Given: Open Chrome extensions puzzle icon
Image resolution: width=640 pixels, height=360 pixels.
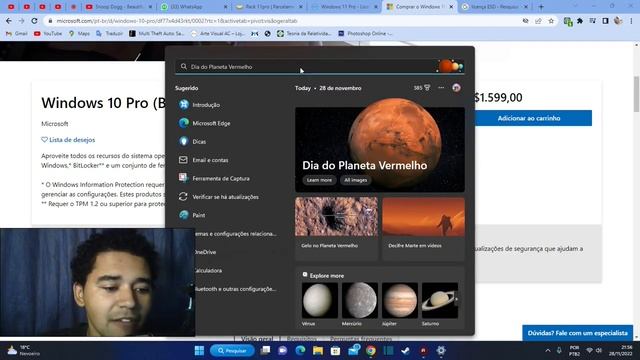Looking at the screenshot, I should (580, 21).
